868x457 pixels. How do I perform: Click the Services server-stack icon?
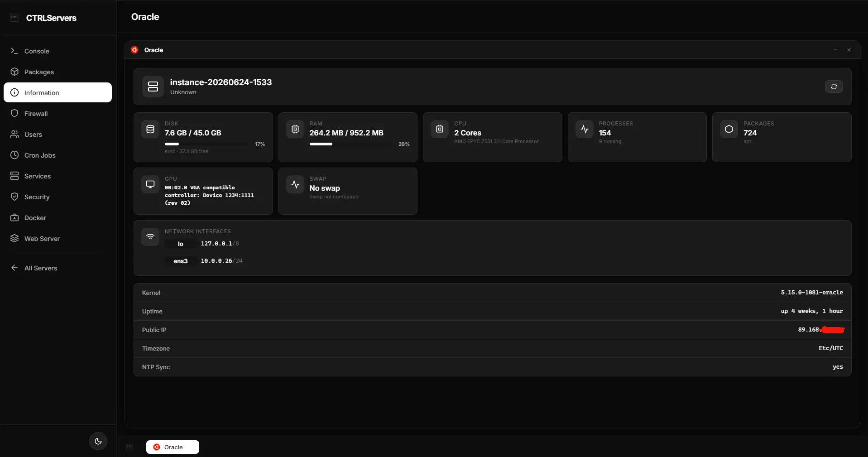14,176
